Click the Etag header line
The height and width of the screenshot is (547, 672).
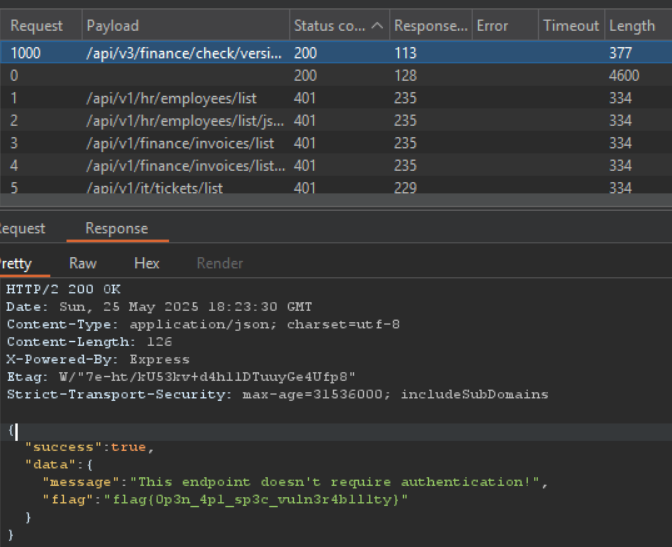click(181, 377)
